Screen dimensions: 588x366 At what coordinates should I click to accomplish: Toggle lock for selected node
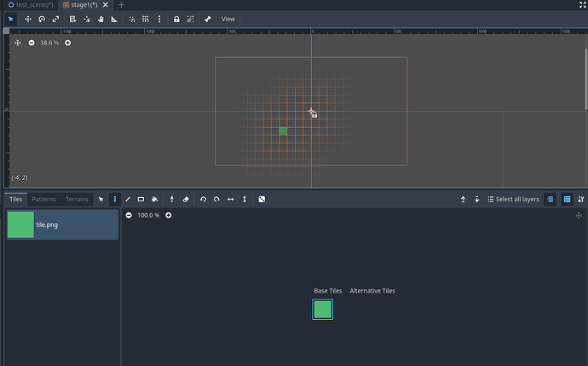pyautogui.click(x=176, y=19)
